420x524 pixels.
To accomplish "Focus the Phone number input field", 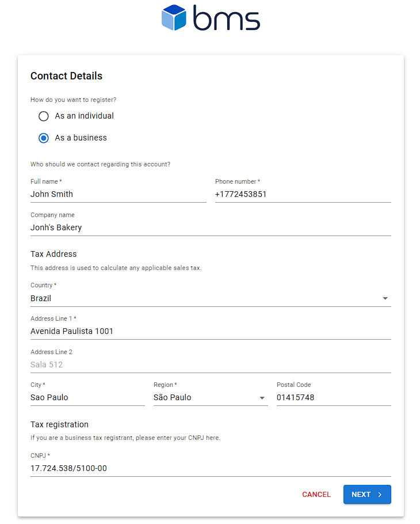I will point(303,194).
